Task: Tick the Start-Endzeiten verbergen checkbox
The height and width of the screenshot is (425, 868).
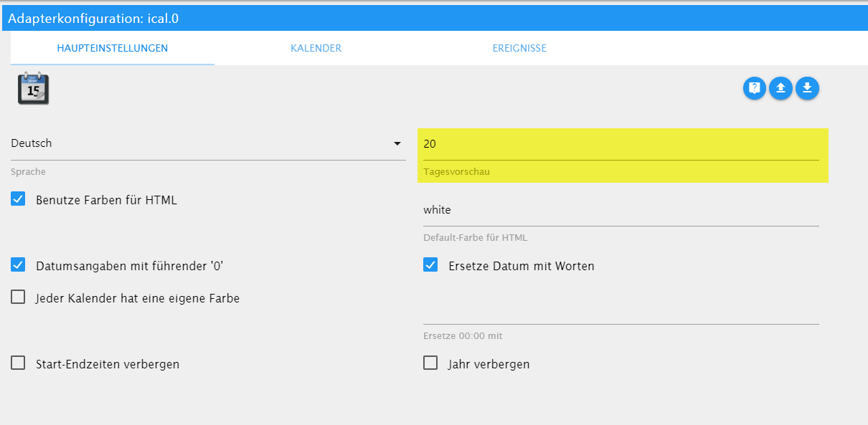Action: click(x=19, y=363)
